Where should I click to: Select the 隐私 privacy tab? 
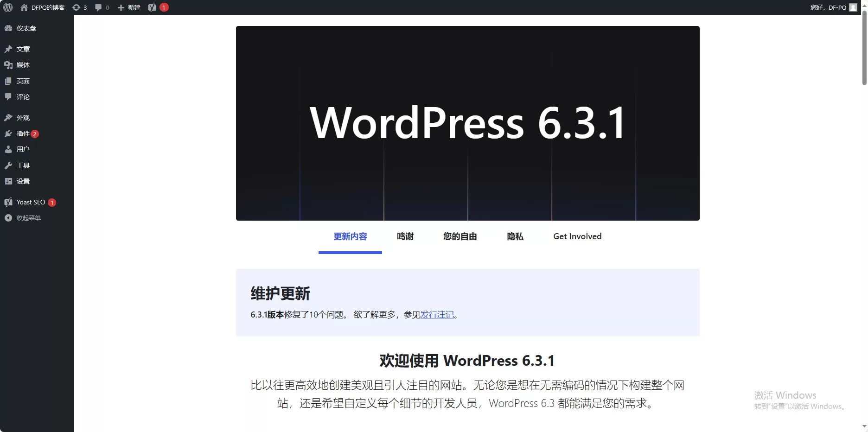point(515,236)
